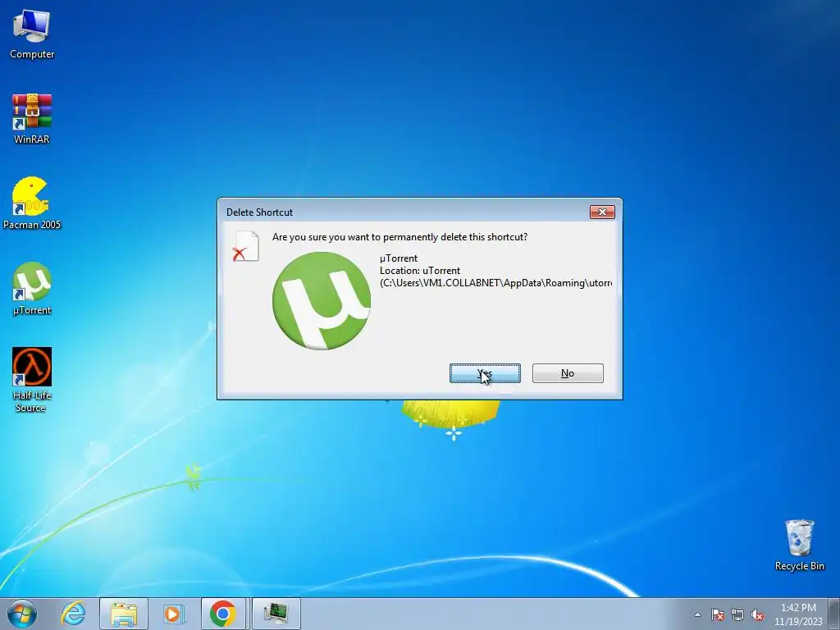Open the network status tray icon
This screenshot has height=630, width=840.
point(737,615)
